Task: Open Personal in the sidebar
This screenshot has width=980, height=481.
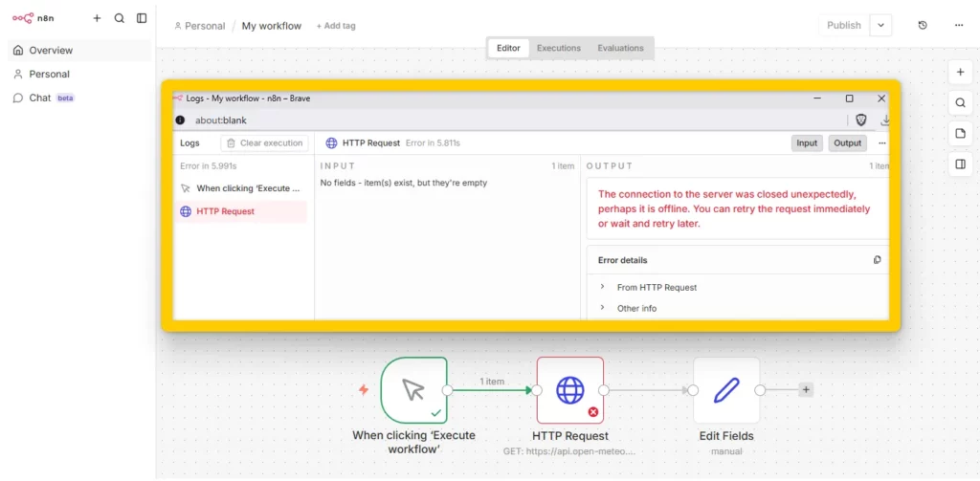Action: (x=78, y=74)
